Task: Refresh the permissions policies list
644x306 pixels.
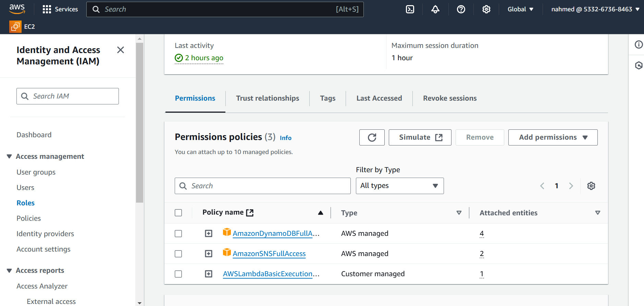Action: [372, 137]
